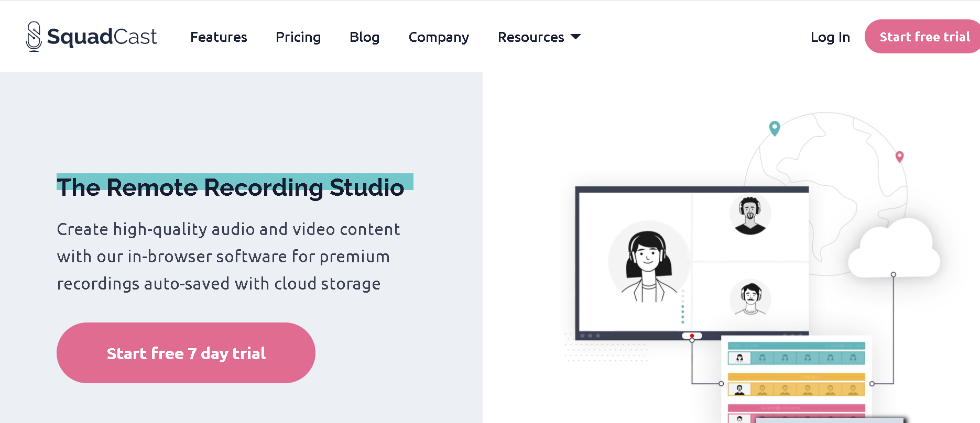Click the white cloud storage illustration

coord(894,248)
